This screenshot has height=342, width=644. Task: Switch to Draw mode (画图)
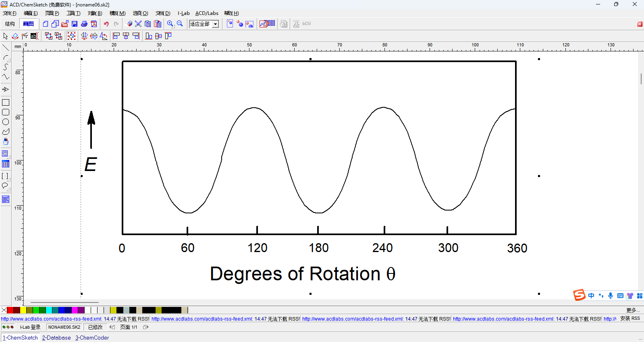coord(29,24)
